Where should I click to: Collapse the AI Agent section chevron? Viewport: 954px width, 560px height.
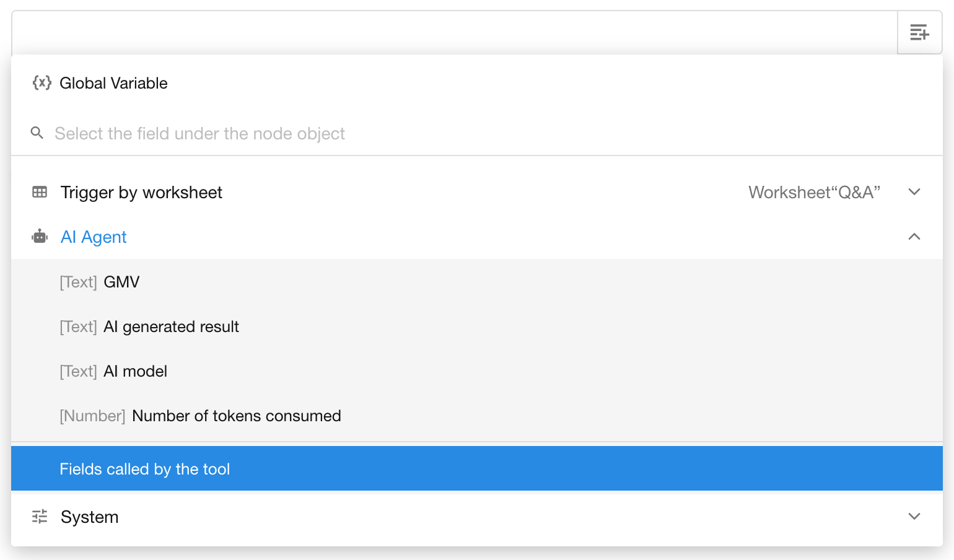(914, 237)
